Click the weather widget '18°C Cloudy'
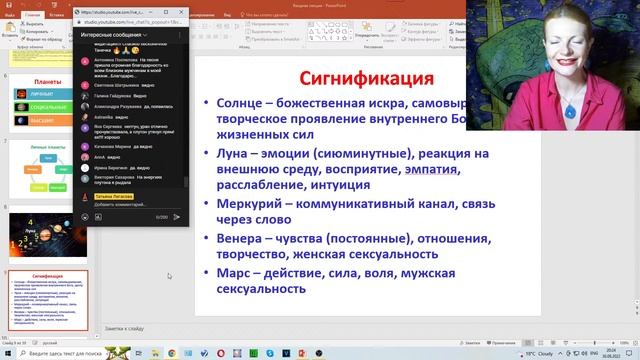The width and height of the screenshot is (640, 360). [536, 354]
